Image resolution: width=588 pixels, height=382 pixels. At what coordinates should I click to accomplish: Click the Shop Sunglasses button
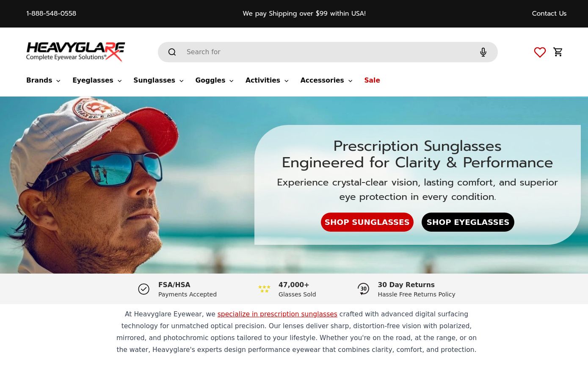[367, 222]
